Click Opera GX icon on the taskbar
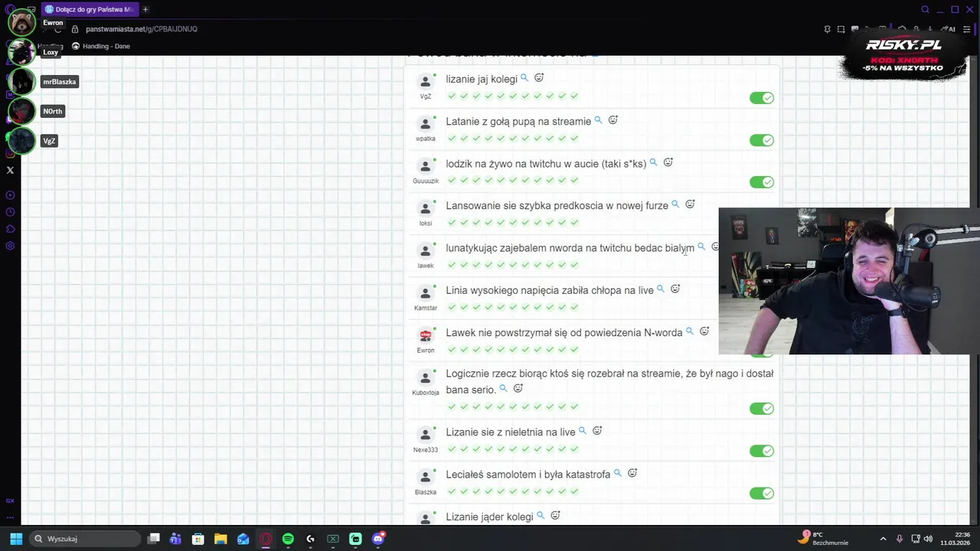Screen dimensions: 980x551 tap(266, 539)
